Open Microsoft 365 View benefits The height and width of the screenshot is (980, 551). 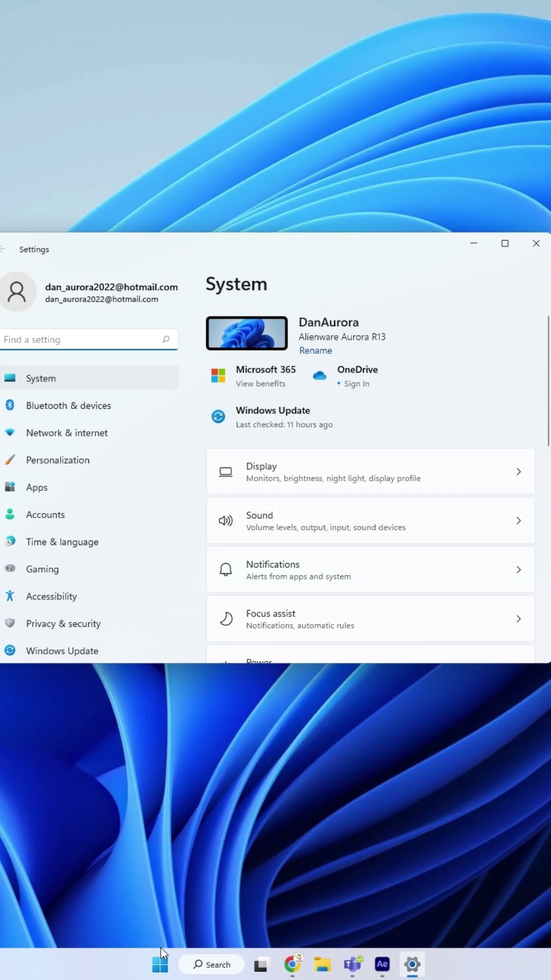[x=260, y=384]
